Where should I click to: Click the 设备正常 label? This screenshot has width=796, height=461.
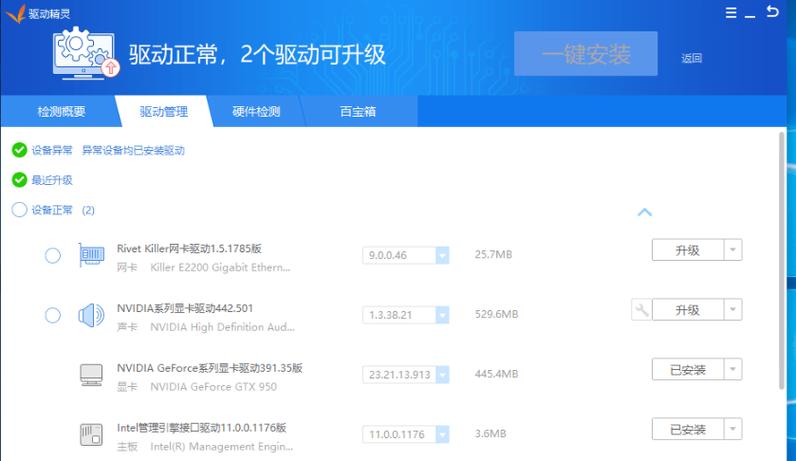[52, 210]
